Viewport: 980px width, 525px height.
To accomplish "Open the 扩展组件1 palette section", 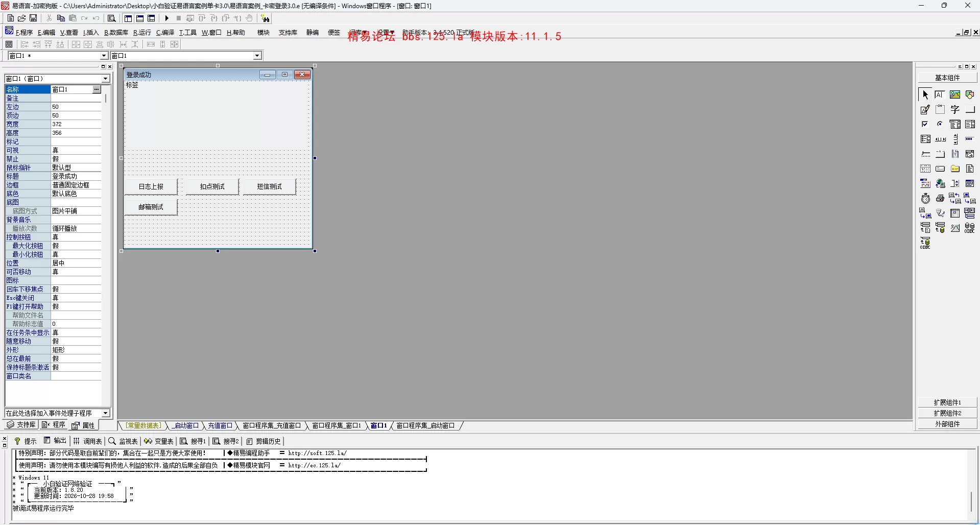I will pyautogui.click(x=947, y=402).
